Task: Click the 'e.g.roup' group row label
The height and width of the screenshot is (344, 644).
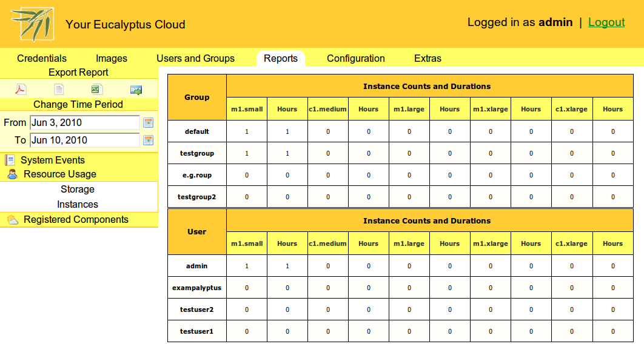Action: coord(196,175)
